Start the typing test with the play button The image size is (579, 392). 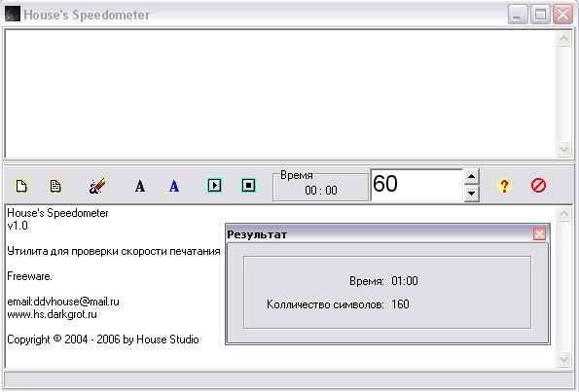[214, 185]
